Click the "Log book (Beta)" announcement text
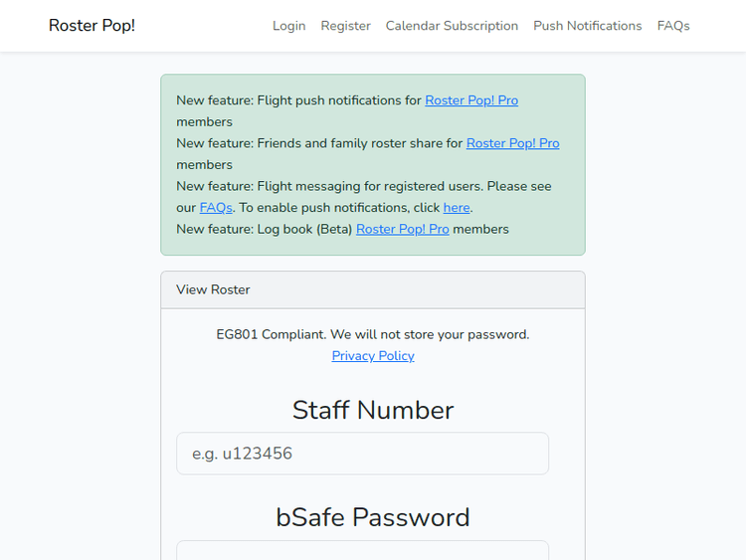Viewport: 746px width, 560px height. [304, 229]
